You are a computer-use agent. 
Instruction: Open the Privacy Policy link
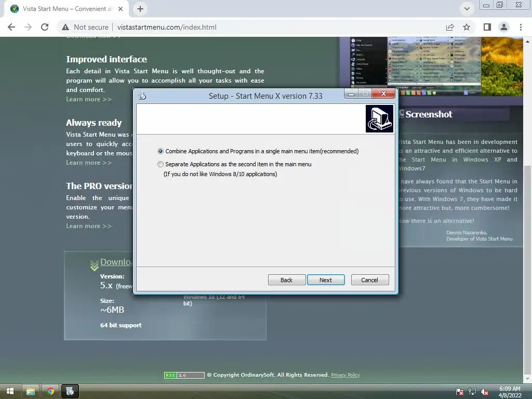[345, 375]
